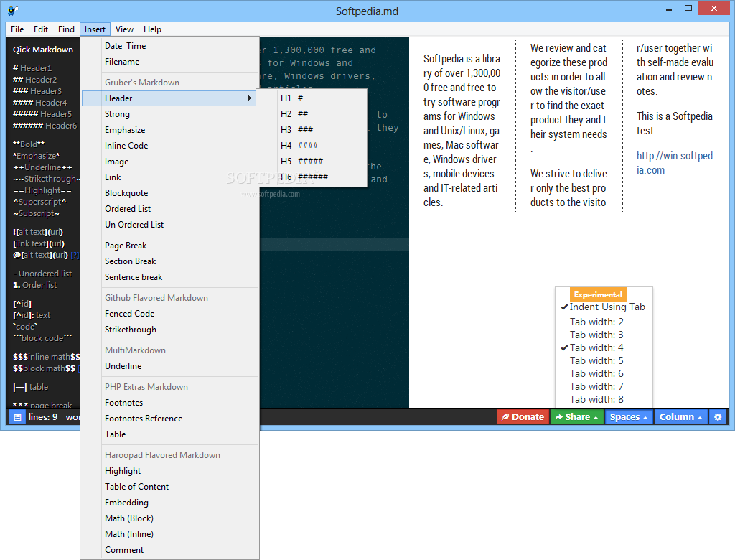Open the Find menu
735x560 pixels.
point(66,29)
